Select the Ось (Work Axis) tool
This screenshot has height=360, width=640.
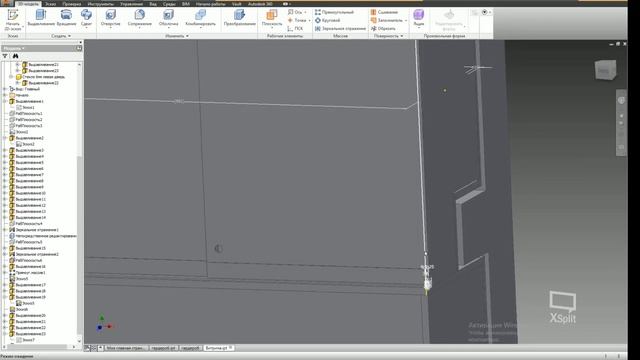pos(295,12)
